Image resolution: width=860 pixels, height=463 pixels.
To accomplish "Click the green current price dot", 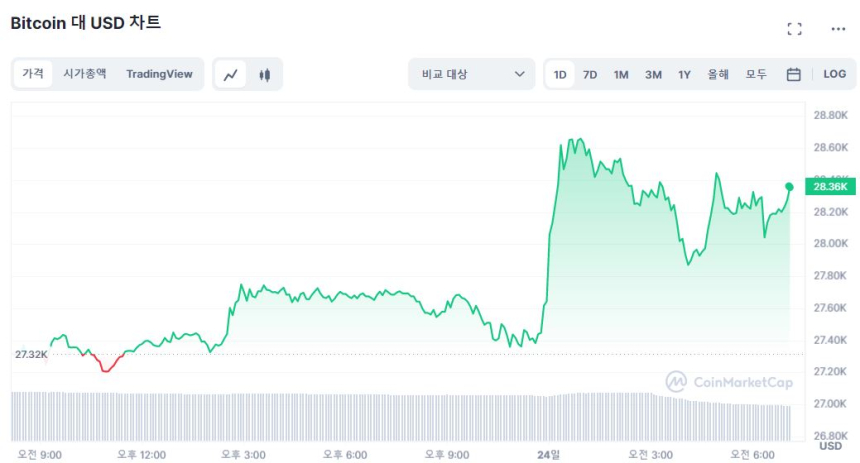I will coord(789,187).
